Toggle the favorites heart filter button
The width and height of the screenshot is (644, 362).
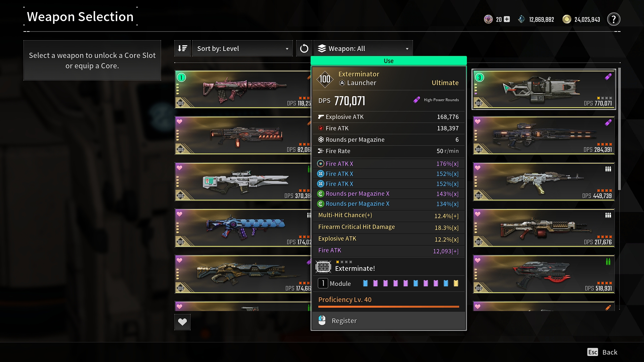pyautogui.click(x=182, y=322)
